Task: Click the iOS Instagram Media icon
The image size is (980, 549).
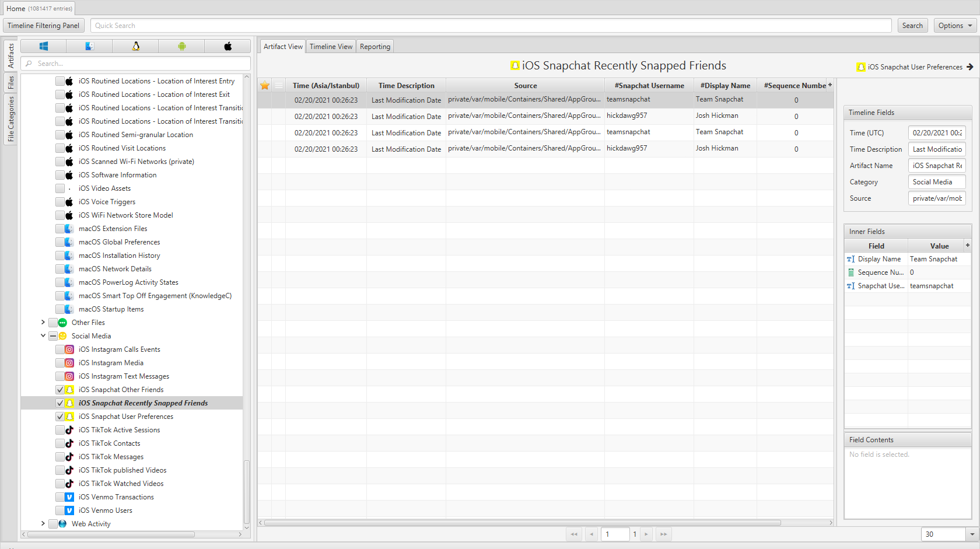Action: tap(69, 363)
